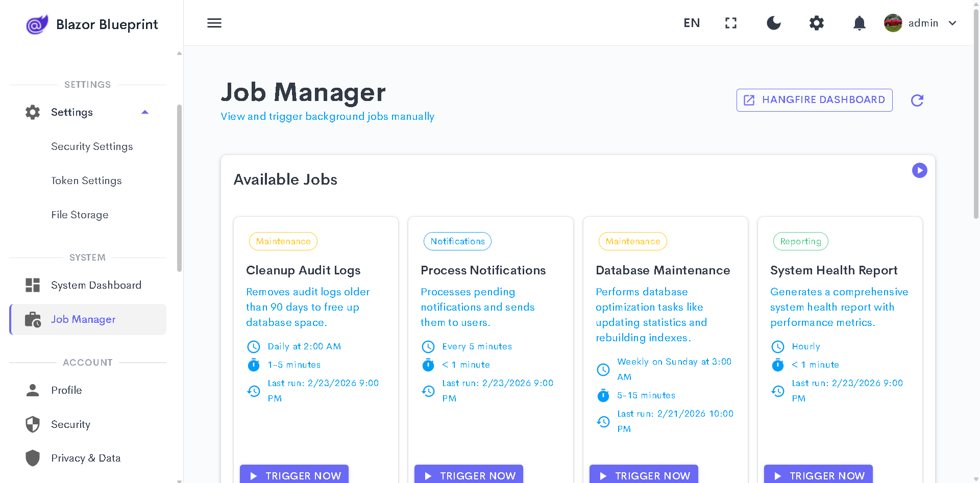Open the Hangfire Dashboard
Image resolution: width=980 pixels, height=483 pixels.
click(814, 100)
